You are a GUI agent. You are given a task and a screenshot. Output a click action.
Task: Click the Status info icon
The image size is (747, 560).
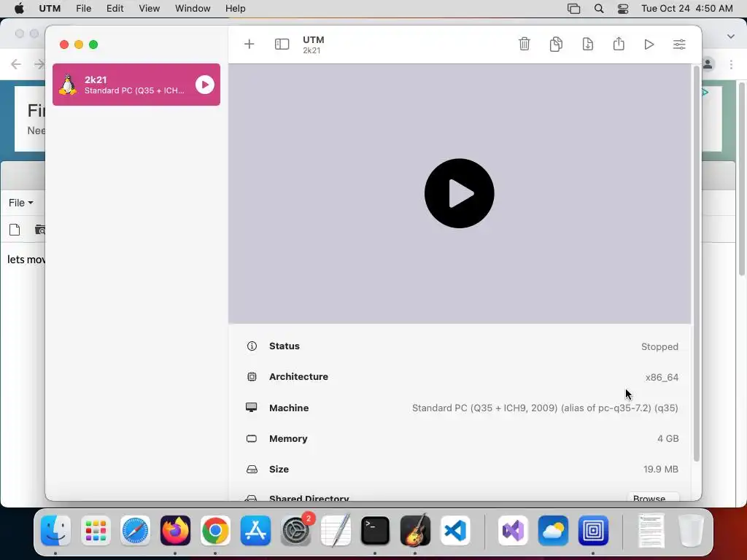point(252,346)
